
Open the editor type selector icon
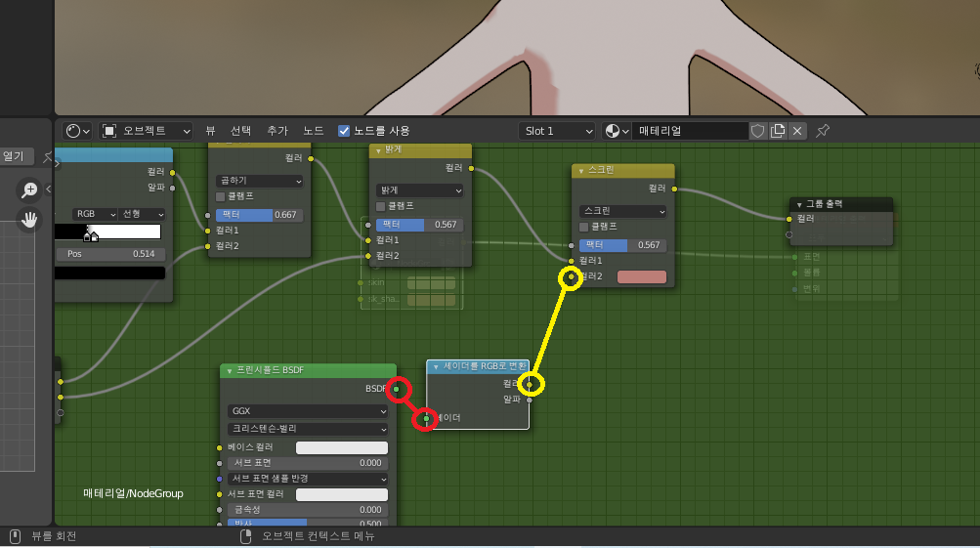[78, 131]
